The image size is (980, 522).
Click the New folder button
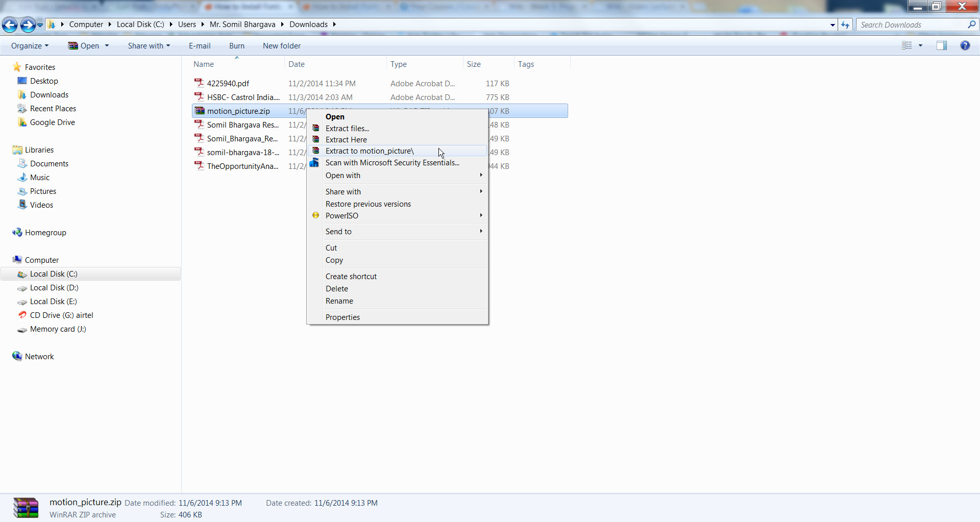[x=281, y=46]
